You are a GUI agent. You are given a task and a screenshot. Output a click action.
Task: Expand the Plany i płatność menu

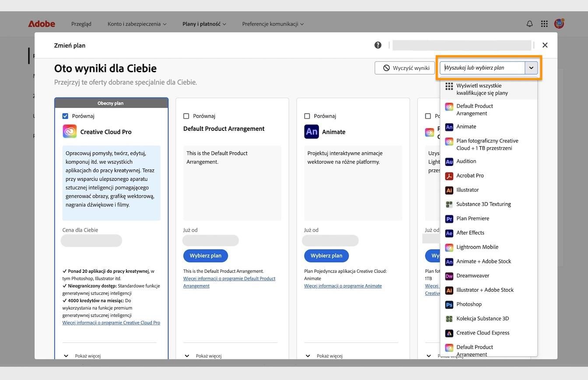(x=204, y=24)
